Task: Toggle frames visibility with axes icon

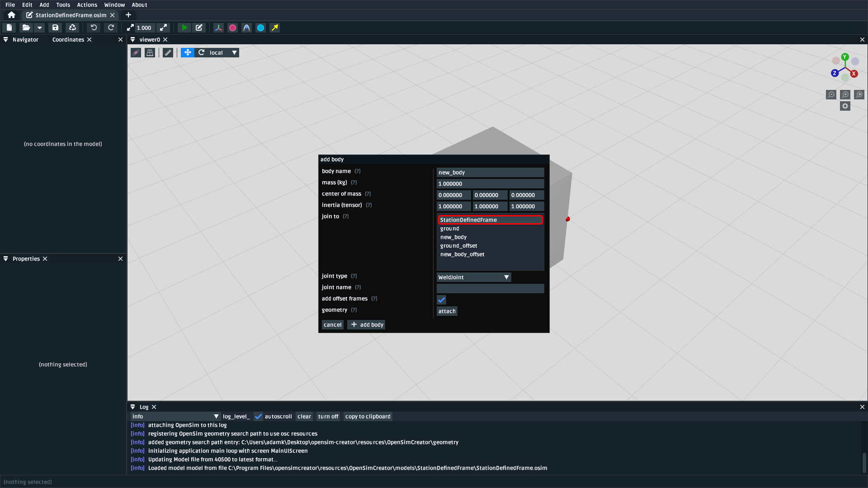Action: pyautogui.click(x=218, y=28)
